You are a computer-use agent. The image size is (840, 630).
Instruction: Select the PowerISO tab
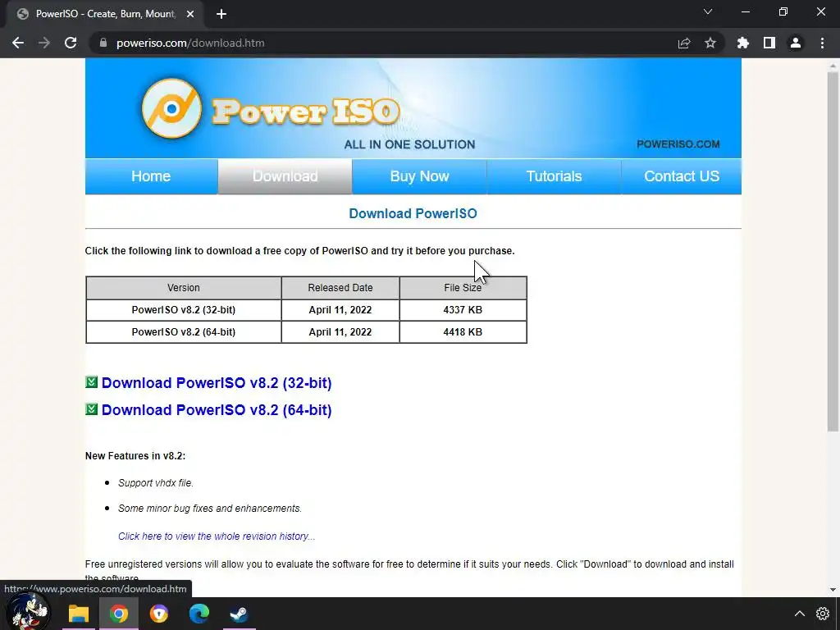point(104,14)
